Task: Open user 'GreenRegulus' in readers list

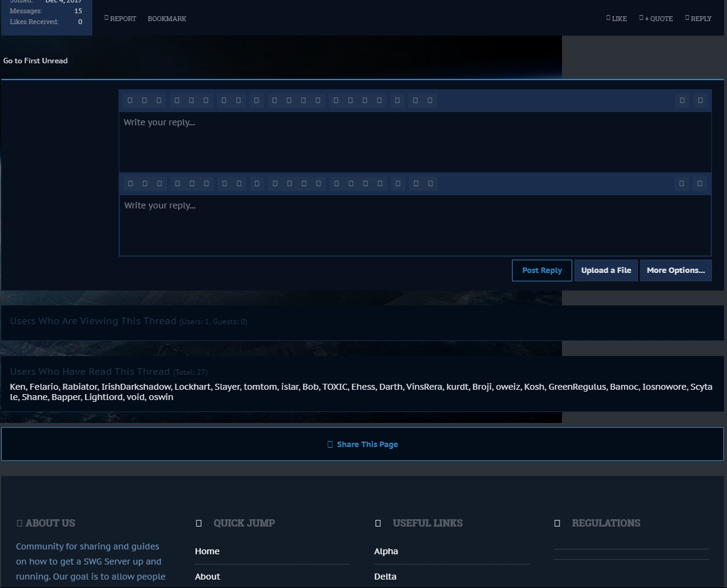Action: 577,387
